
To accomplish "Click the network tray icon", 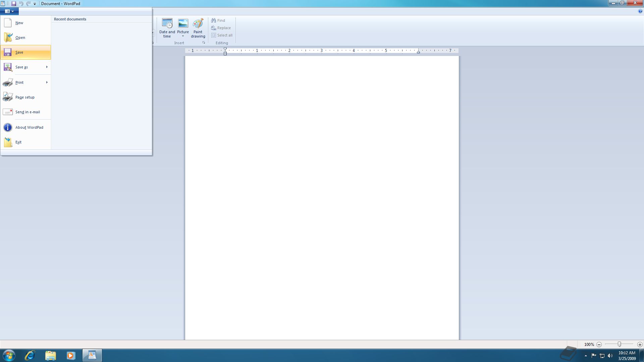I will 602,356.
